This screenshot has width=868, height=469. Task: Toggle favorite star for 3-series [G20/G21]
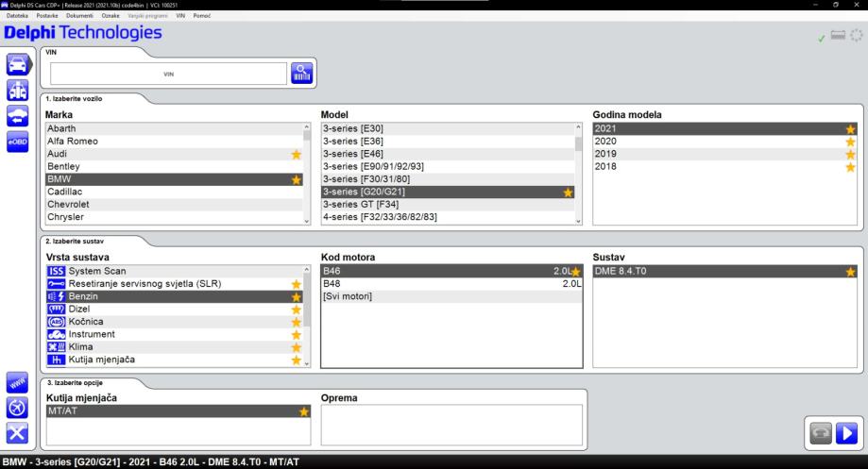[568, 193]
